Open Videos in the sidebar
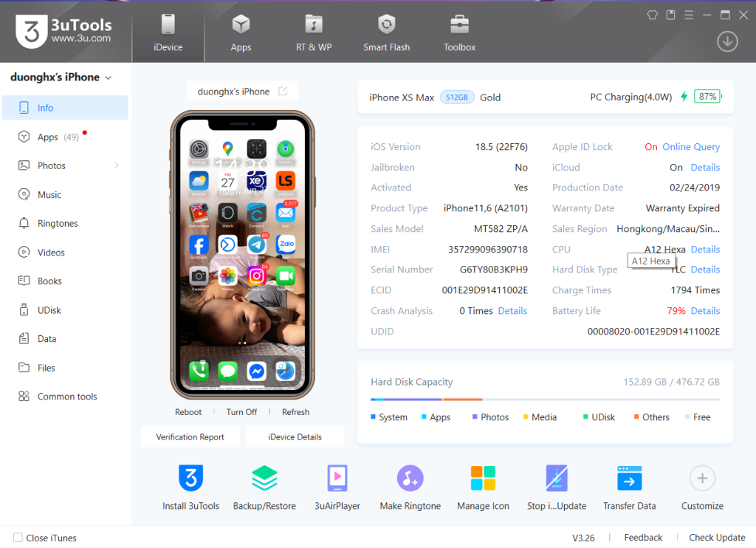Image resolution: width=756 pixels, height=548 pixels. point(65,253)
